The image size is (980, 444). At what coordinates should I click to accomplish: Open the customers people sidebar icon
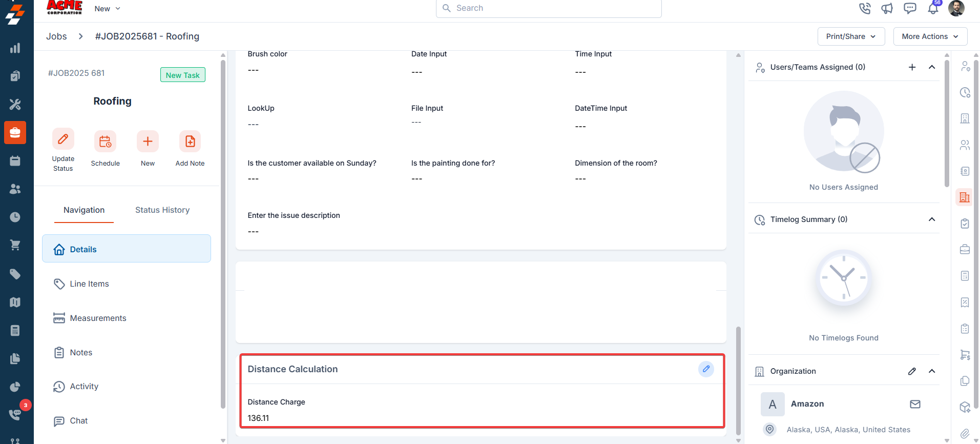(x=15, y=189)
